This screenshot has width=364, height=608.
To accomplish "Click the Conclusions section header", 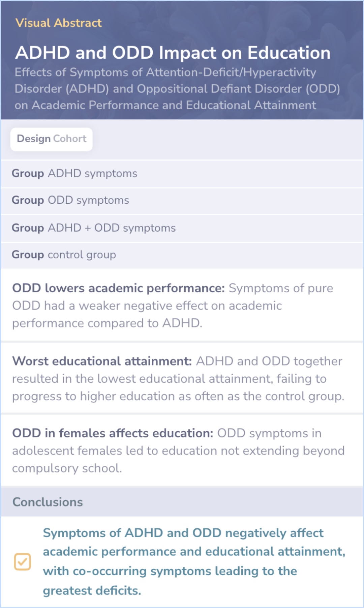I will (x=48, y=502).
